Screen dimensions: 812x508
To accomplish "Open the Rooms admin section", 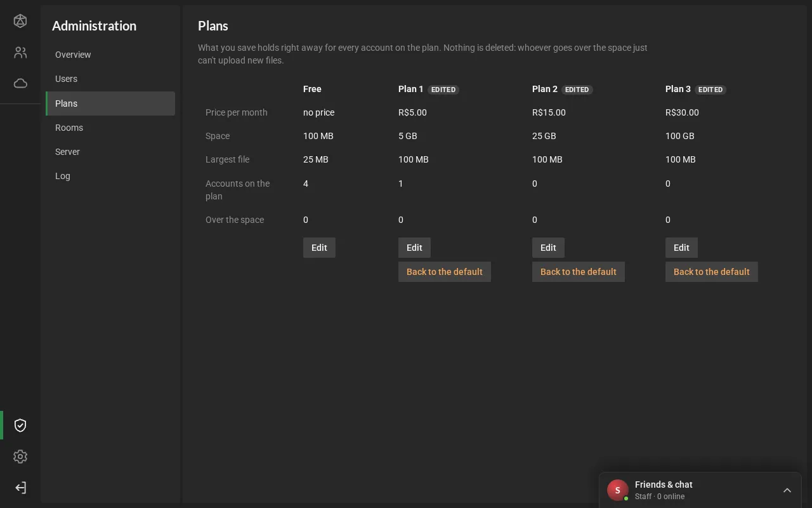I will (110, 128).
